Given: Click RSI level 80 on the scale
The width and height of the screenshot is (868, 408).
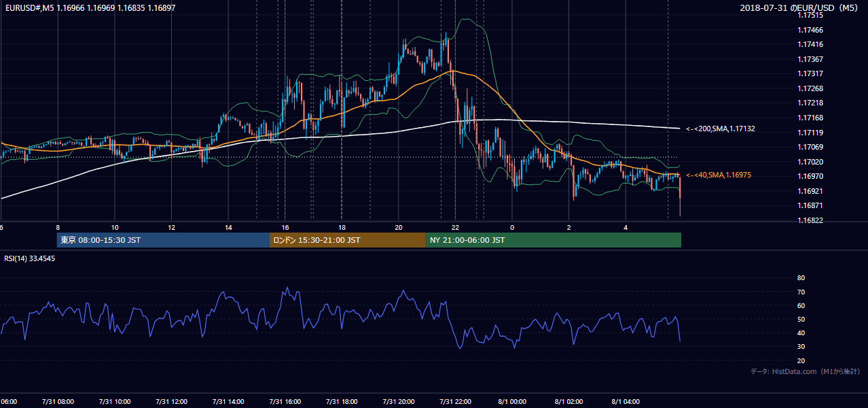Looking at the screenshot, I should coord(801,278).
